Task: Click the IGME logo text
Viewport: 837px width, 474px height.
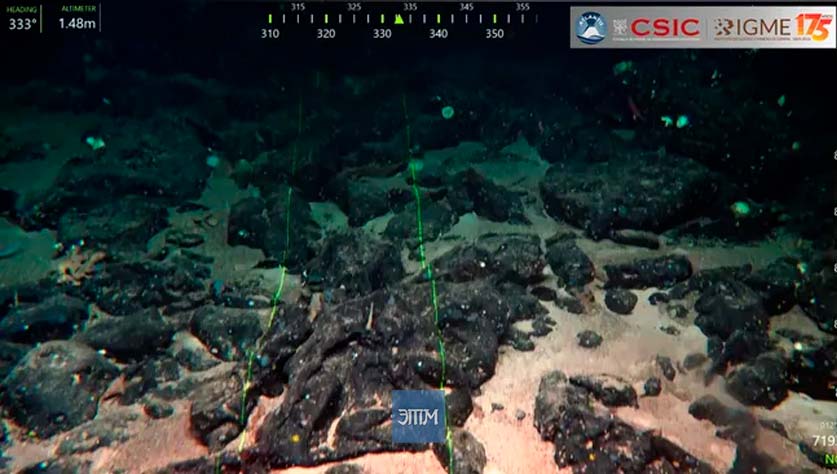Action: coord(763,27)
